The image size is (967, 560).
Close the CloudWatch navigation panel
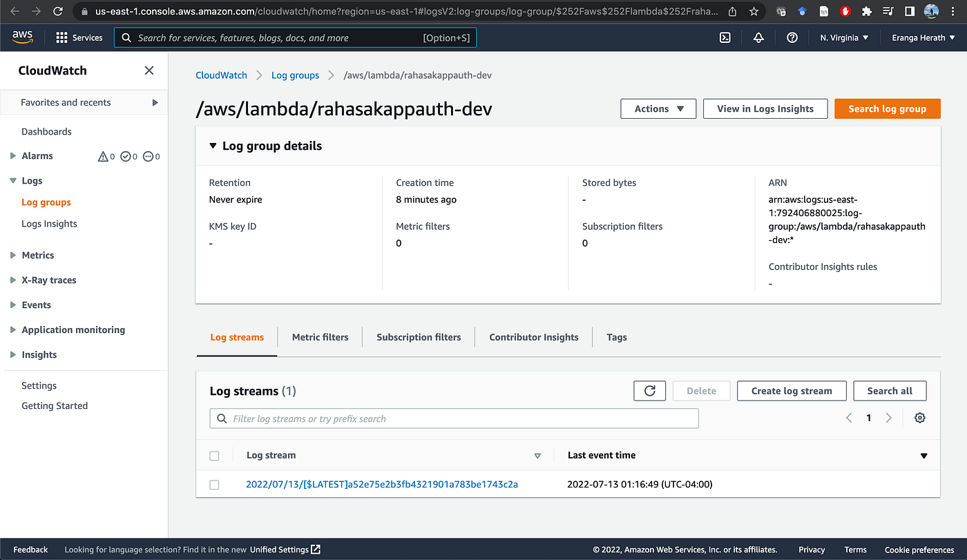coord(149,70)
